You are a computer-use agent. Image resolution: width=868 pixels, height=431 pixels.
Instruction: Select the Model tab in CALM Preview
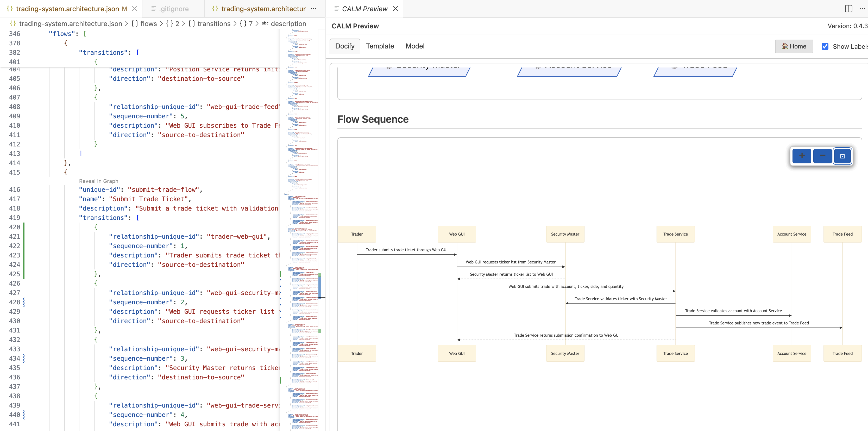pos(415,46)
